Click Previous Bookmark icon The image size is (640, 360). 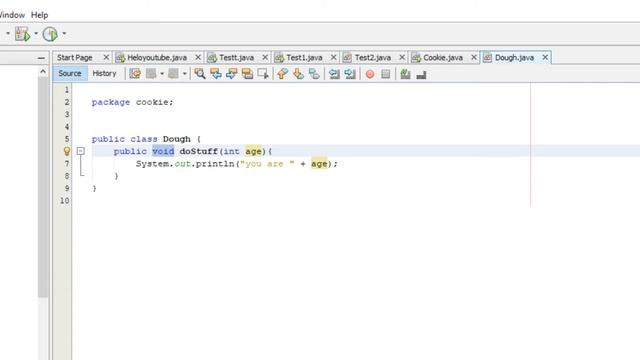pyautogui.click(x=282, y=74)
